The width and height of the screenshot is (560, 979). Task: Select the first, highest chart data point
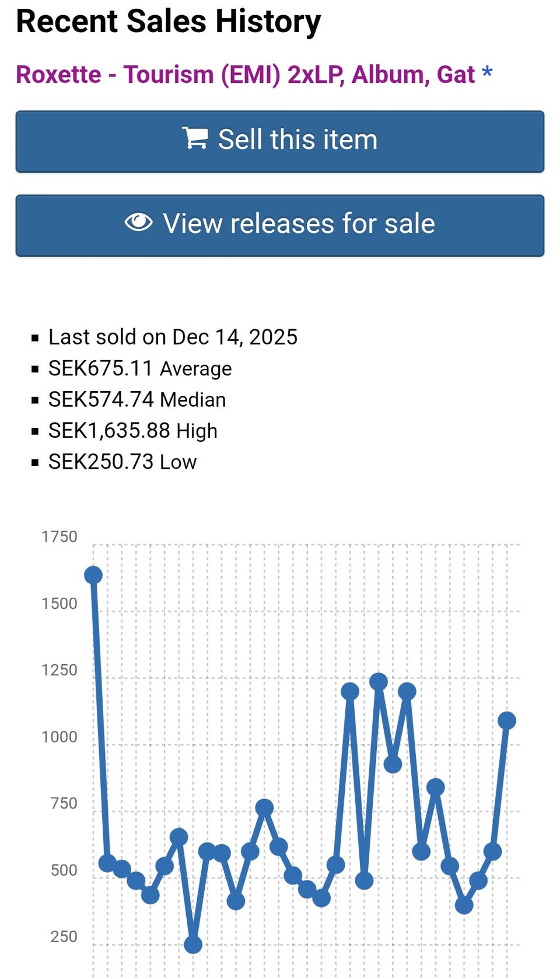point(93,575)
